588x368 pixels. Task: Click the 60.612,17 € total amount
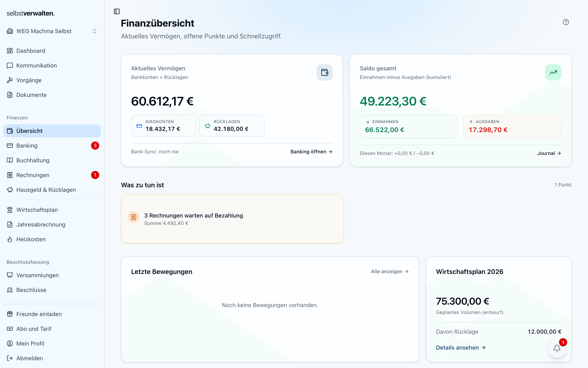point(162,101)
